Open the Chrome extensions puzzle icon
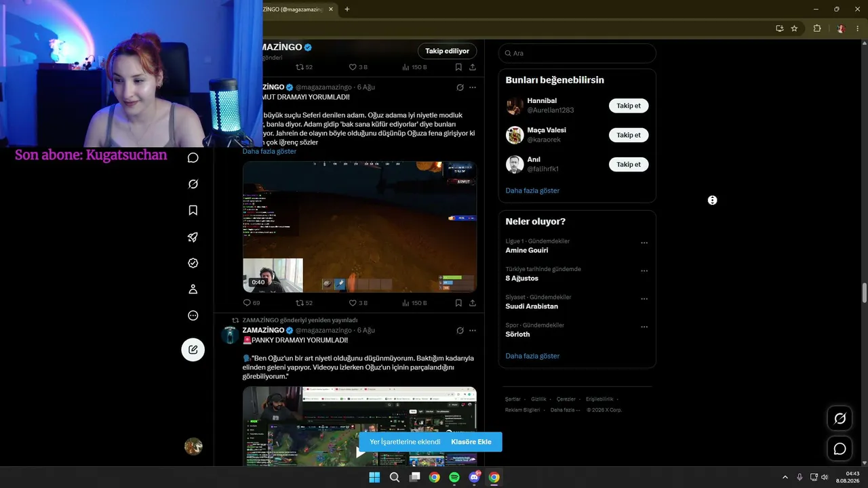Viewport: 868px width, 488px height. tap(817, 28)
